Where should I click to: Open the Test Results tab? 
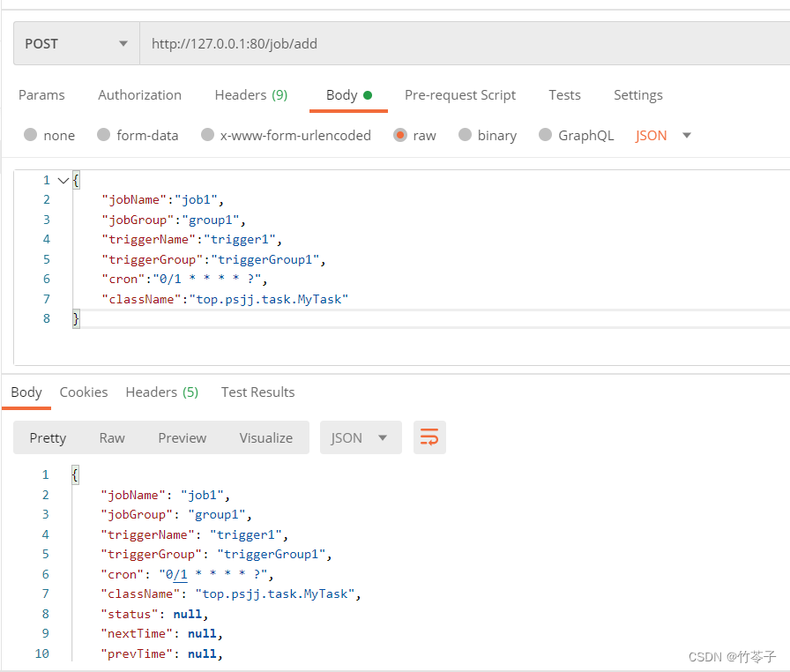(258, 392)
